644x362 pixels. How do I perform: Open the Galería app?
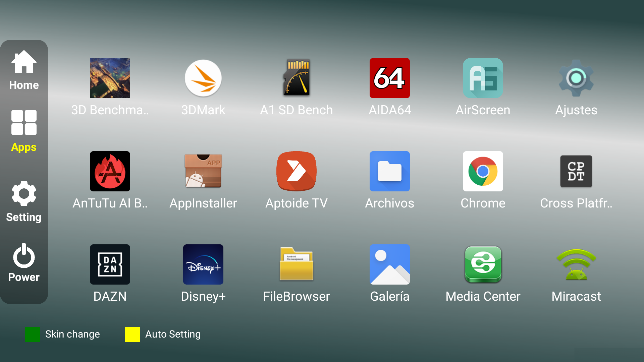click(389, 264)
